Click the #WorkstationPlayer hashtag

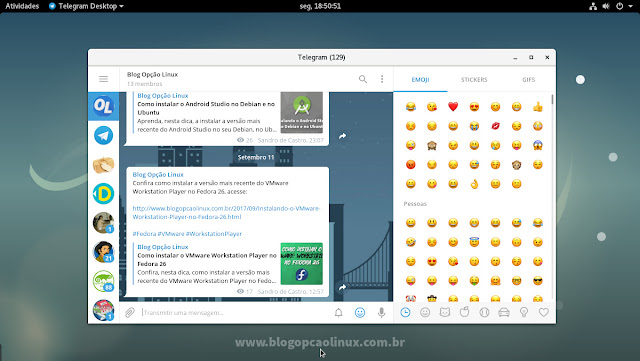coord(213,234)
